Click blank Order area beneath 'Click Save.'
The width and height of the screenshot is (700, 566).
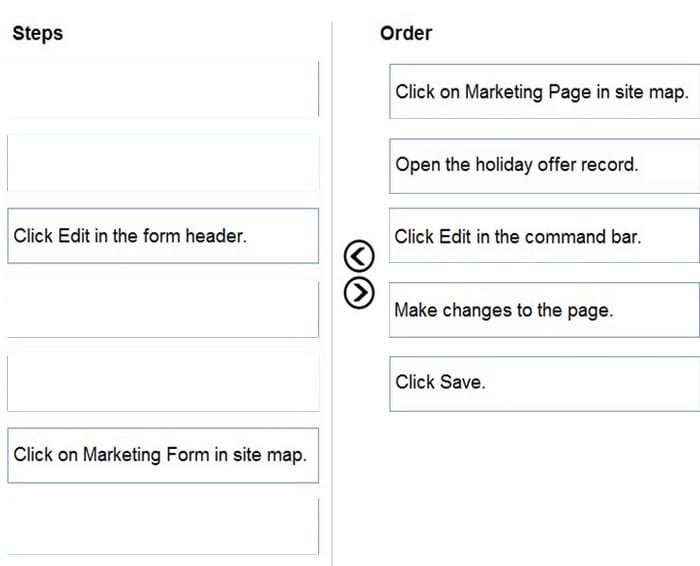click(x=545, y=487)
